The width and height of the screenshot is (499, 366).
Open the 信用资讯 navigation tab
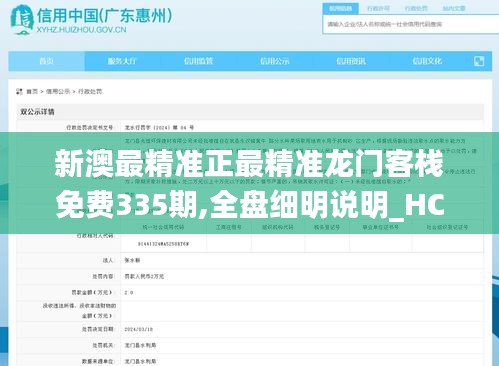pos(351,61)
